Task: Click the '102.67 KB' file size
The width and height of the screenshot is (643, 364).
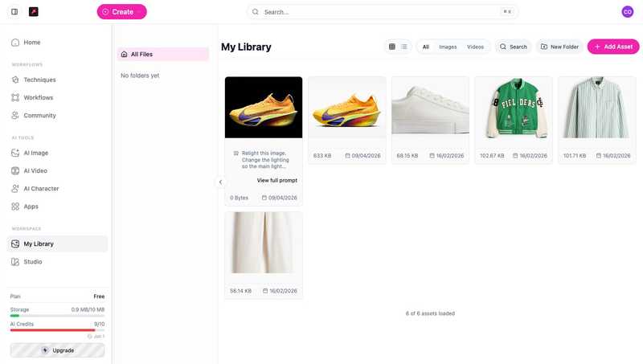Action: coord(492,156)
